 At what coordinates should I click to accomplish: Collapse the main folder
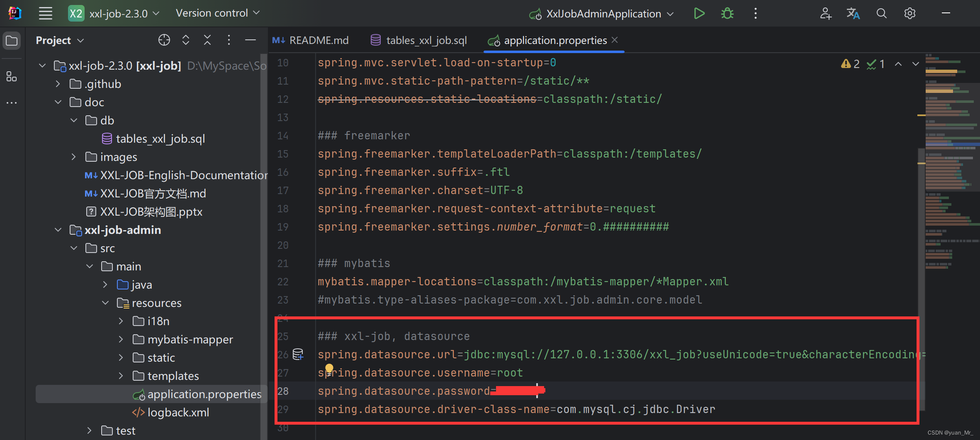(x=89, y=266)
